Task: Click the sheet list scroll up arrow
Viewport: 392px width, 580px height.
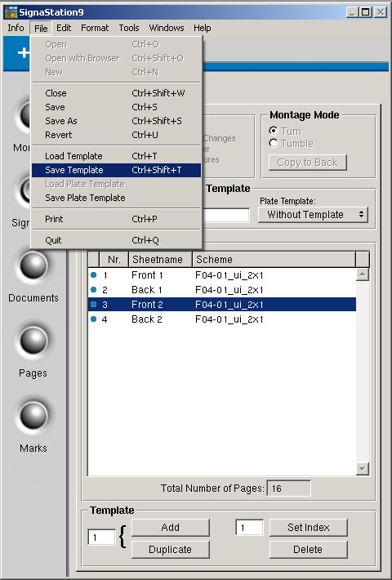Action: point(363,274)
